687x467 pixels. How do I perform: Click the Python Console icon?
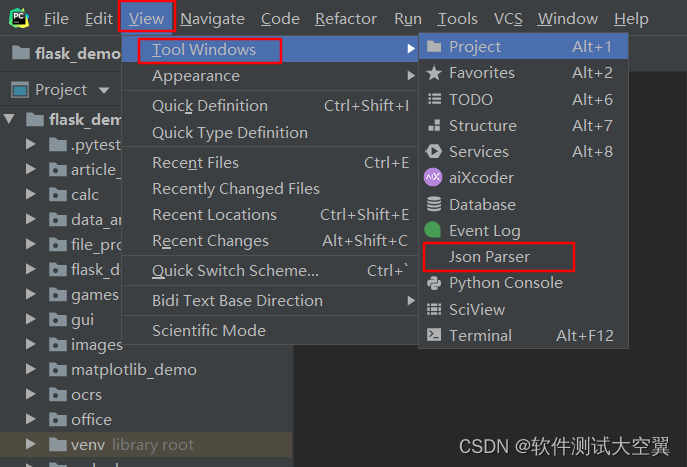coord(433,283)
